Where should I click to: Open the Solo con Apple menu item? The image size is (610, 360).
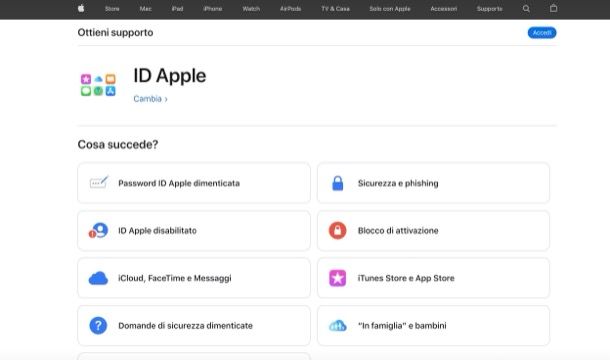tap(390, 9)
